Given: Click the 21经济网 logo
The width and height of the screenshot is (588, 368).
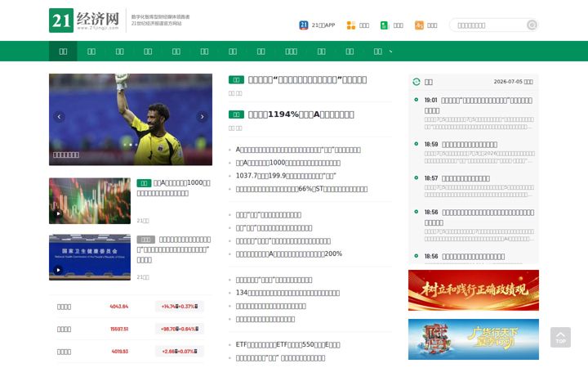Looking at the screenshot, I should click(x=84, y=20).
